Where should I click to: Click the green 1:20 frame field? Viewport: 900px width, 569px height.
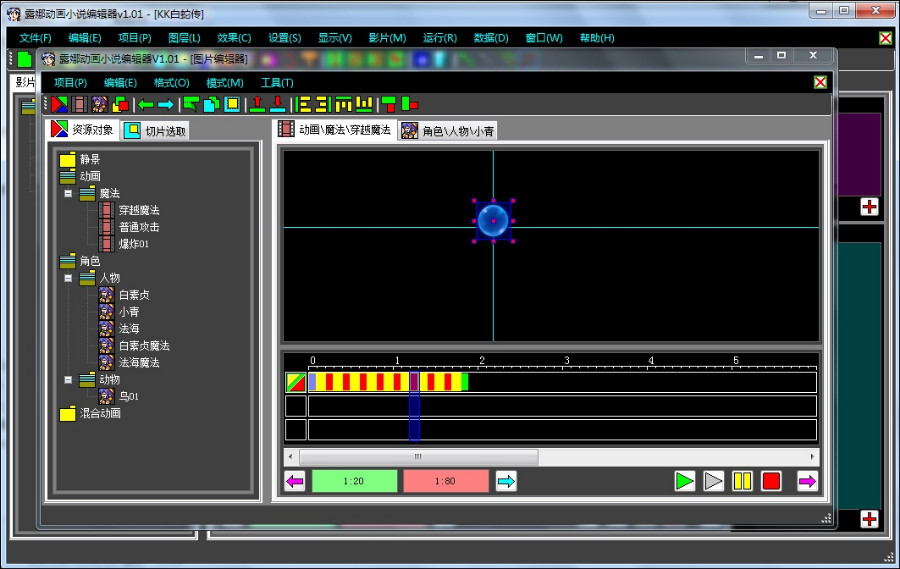353,481
